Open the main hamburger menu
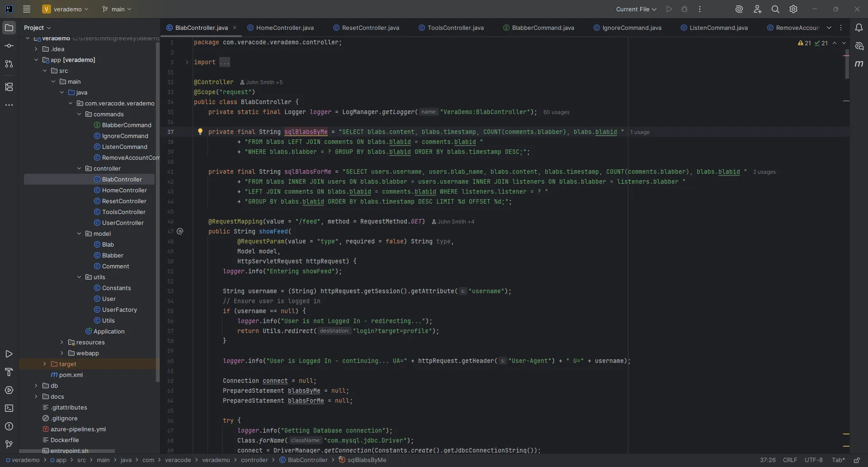The height and width of the screenshot is (467, 868). coord(27,9)
